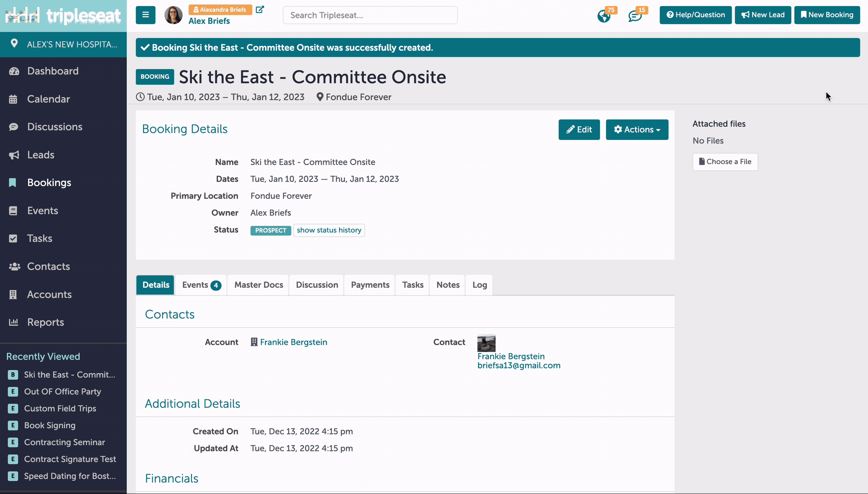Click show status history button
868x494 pixels.
(x=329, y=230)
